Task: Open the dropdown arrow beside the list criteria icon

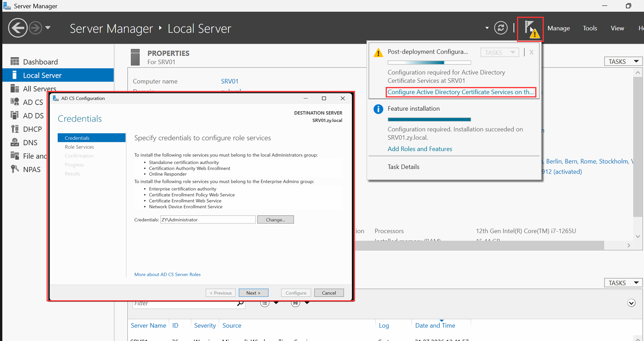Action: (276, 303)
